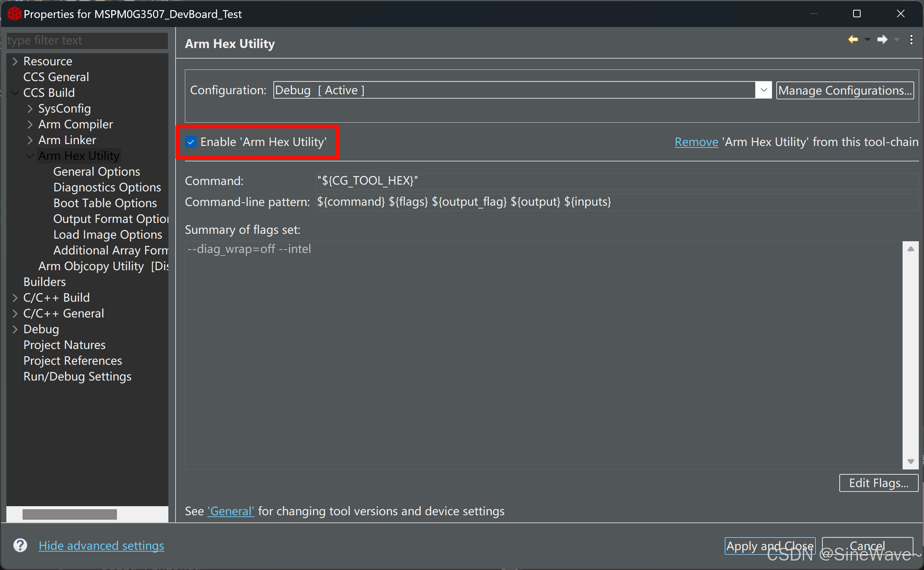Image resolution: width=924 pixels, height=570 pixels.
Task: Click Hide advanced settings link
Action: point(101,546)
